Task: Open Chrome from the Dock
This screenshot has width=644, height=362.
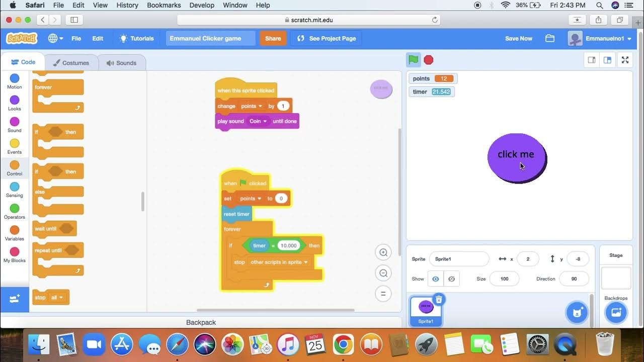Action: tap(343, 344)
